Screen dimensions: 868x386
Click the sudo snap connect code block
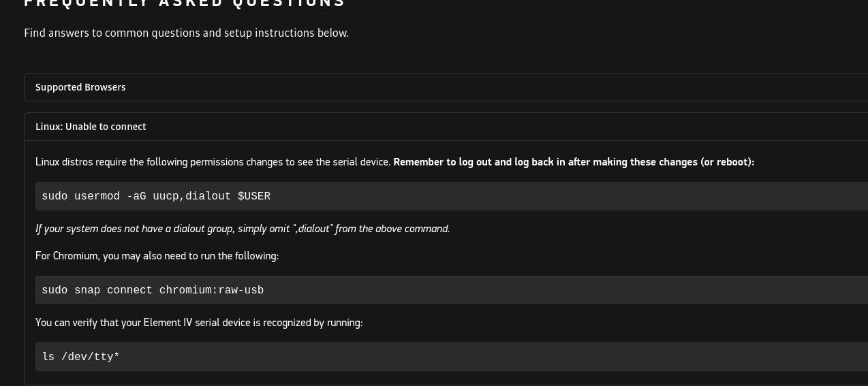point(452,290)
